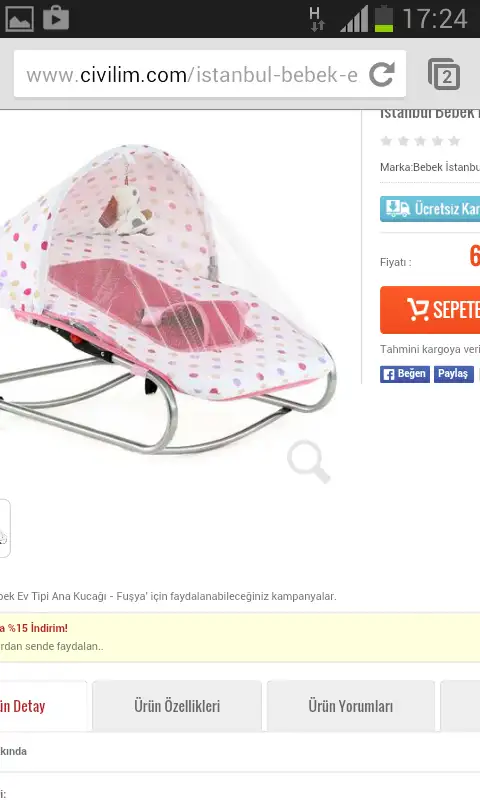Open the tab switcher showing 2 tabs

click(444, 74)
